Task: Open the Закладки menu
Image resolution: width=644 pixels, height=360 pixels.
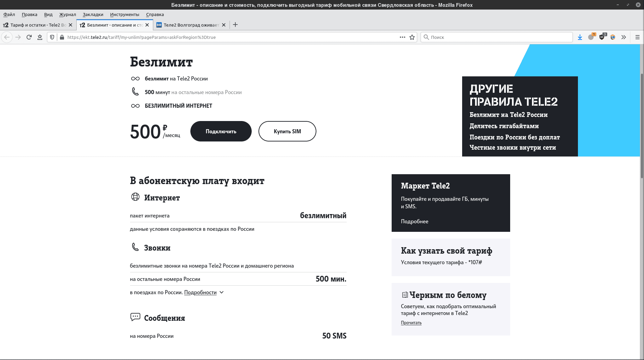Action: 93,14
